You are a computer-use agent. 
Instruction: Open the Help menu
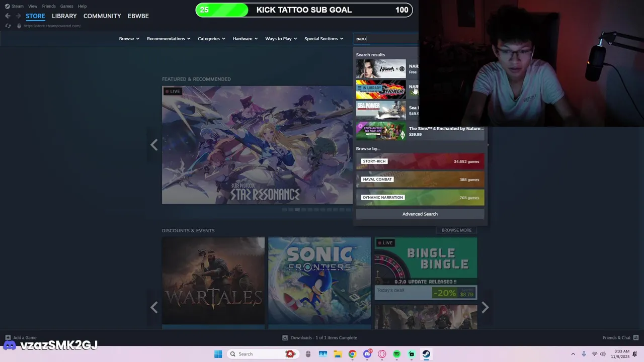tap(82, 6)
